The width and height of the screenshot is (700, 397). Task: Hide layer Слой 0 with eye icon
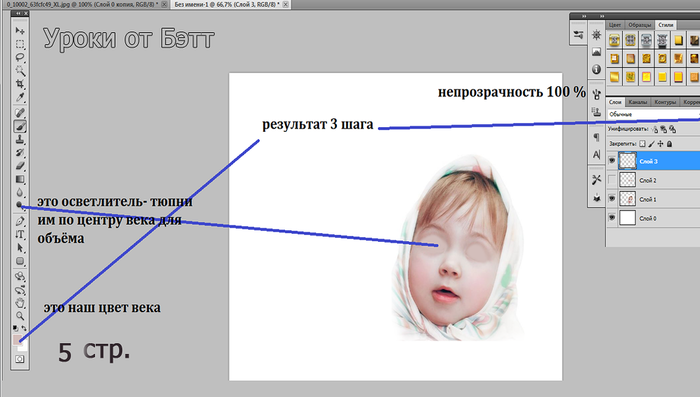612,218
